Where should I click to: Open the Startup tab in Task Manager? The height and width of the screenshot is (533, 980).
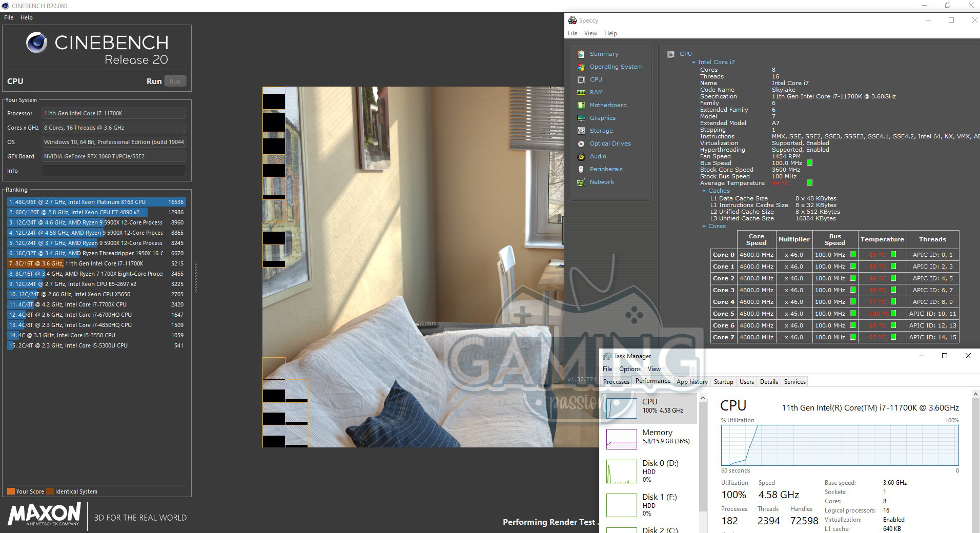[x=723, y=382]
